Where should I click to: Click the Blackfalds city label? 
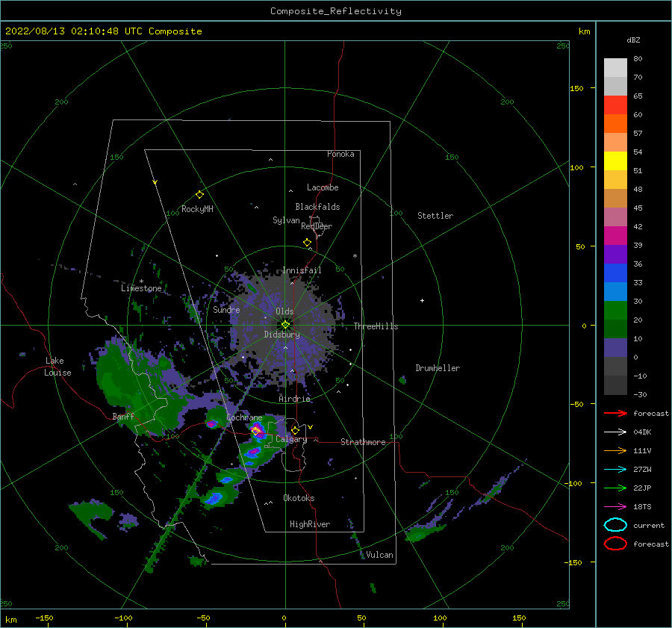coord(317,207)
